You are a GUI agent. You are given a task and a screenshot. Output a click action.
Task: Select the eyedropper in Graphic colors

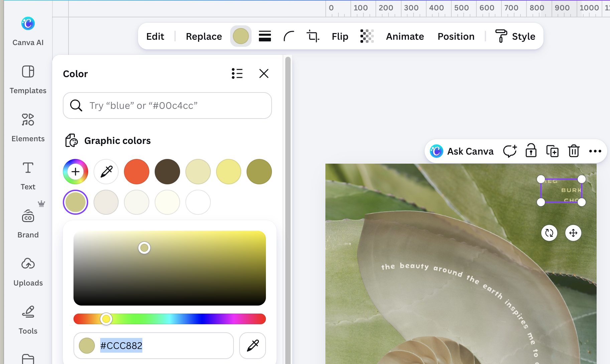pyautogui.click(x=106, y=172)
